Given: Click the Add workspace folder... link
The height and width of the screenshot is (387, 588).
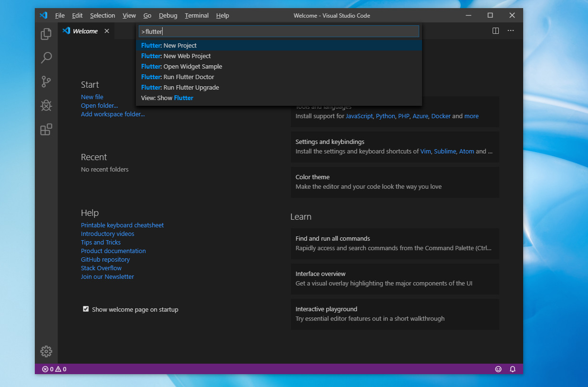Looking at the screenshot, I should (113, 114).
